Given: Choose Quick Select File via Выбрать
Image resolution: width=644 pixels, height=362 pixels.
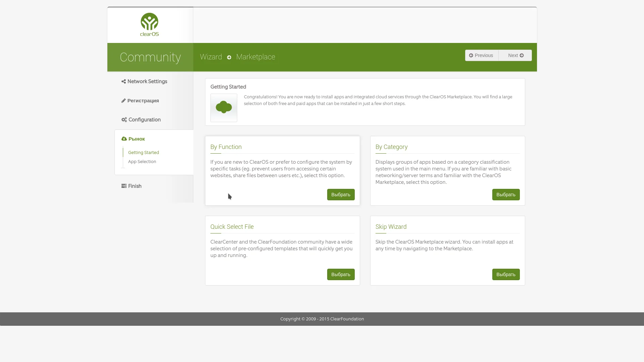Looking at the screenshot, I should click(341, 274).
